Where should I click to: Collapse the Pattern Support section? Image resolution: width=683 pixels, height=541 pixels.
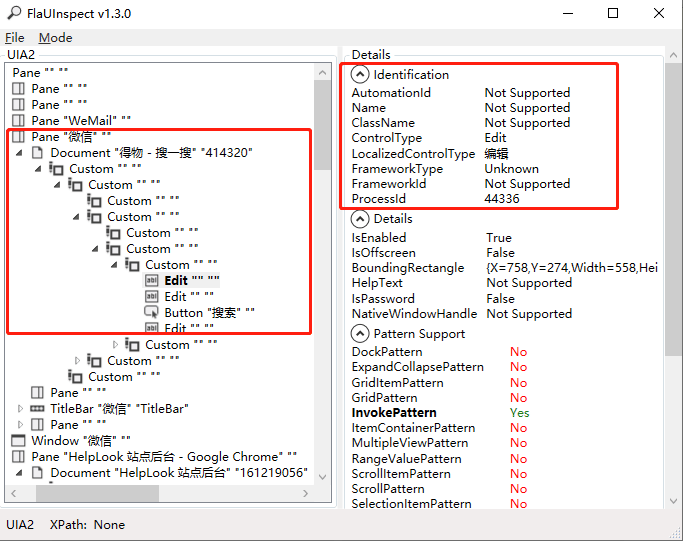point(360,334)
